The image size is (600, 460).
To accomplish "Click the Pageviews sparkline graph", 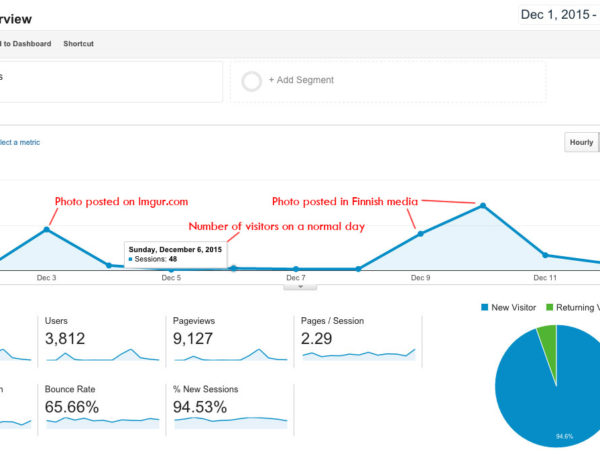I will [230, 355].
